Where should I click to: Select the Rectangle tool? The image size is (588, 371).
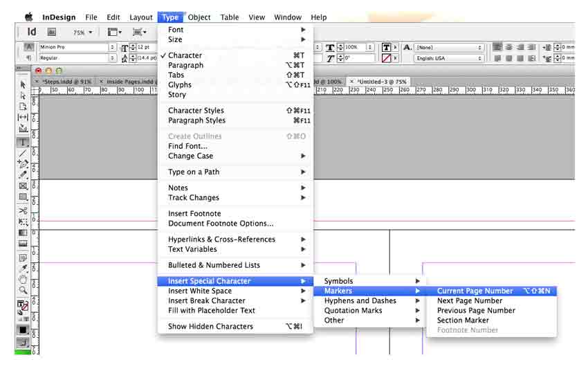pos(23,197)
